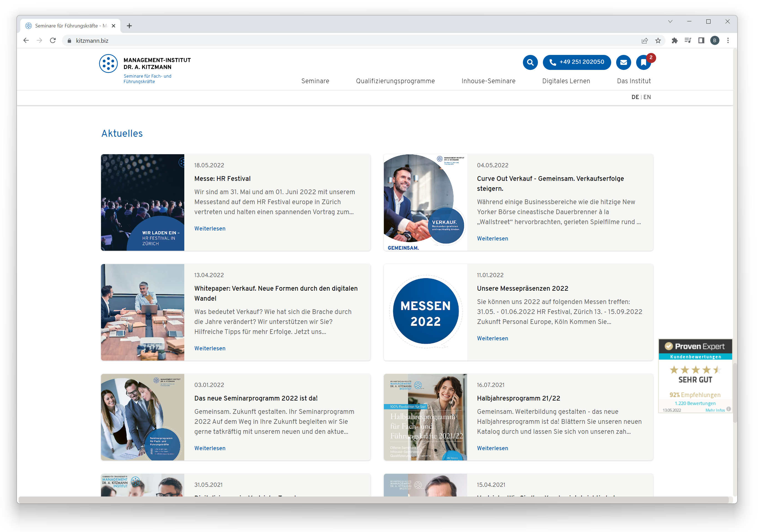Open a new browser tab with plus

(129, 26)
